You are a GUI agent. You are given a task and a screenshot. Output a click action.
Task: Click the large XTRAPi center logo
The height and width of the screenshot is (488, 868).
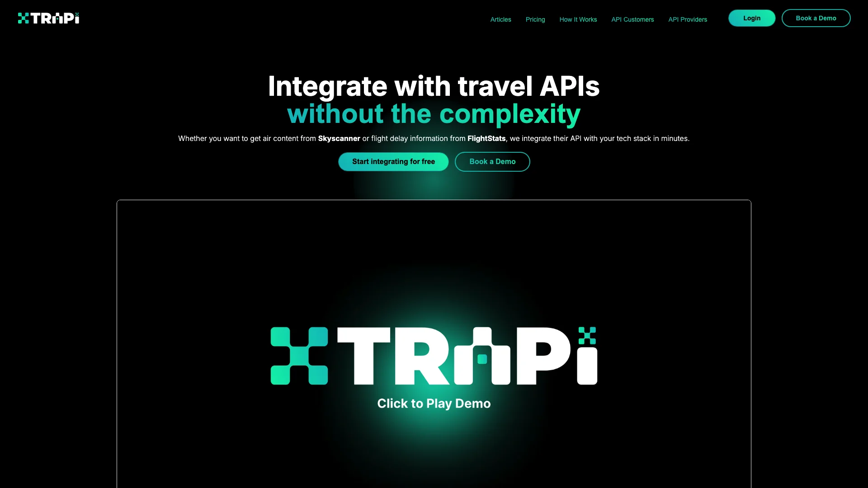[x=434, y=356]
